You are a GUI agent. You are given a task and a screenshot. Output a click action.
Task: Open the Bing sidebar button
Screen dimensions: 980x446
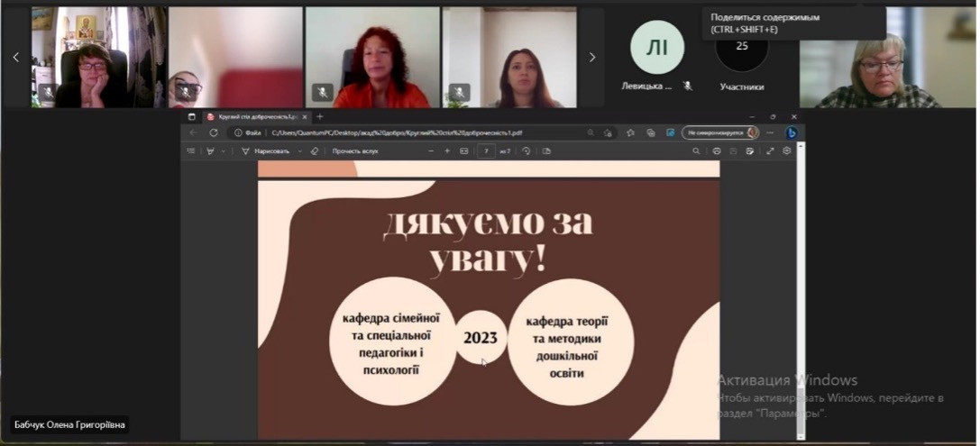point(791,132)
